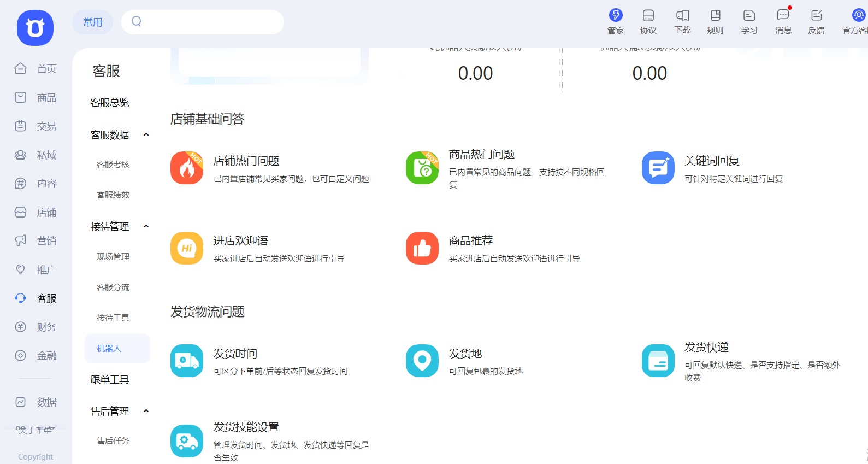Open the 学习 learning icon
This screenshot has height=464, width=868.
point(749,15)
